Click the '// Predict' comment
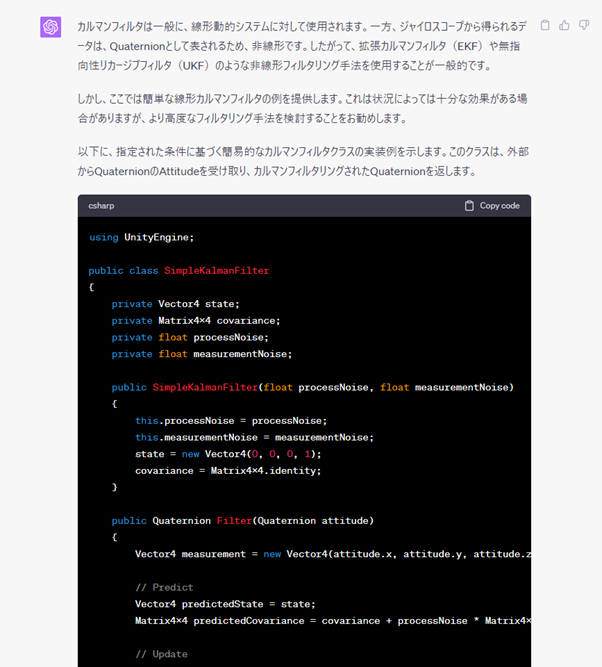Screen dimensions: 602x667 164,587
